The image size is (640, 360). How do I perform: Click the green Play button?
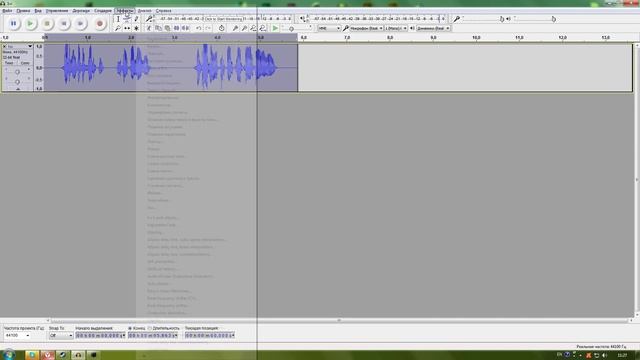point(30,24)
